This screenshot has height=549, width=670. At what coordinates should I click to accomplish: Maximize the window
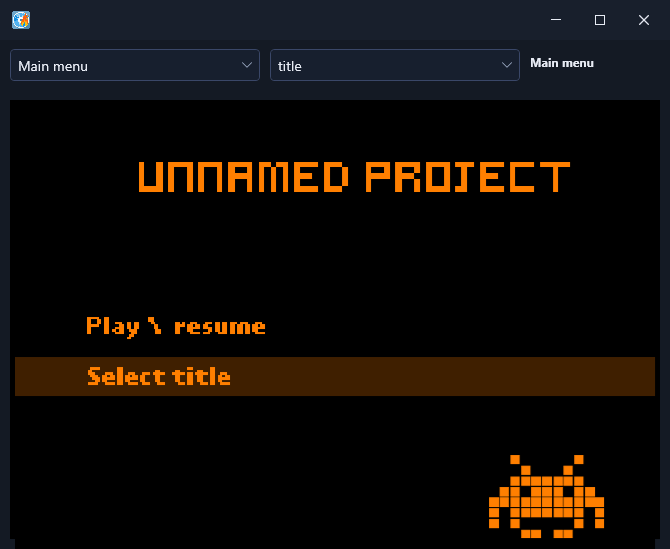tap(599, 20)
